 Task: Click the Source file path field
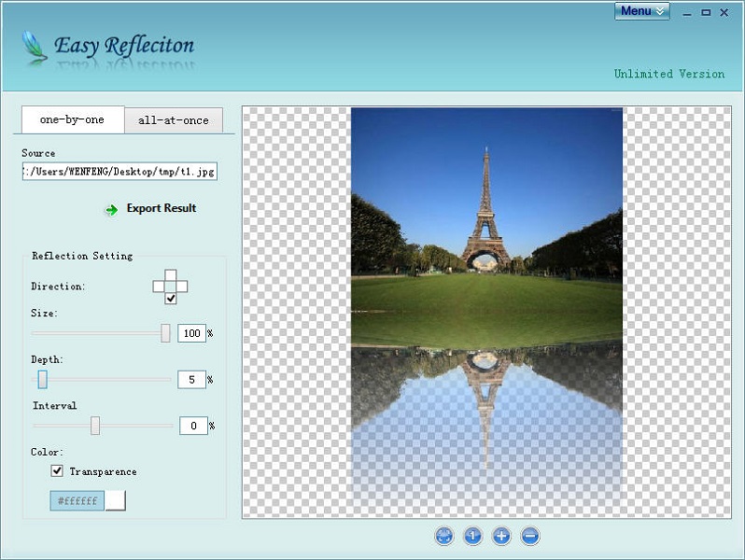pyautogui.click(x=119, y=172)
